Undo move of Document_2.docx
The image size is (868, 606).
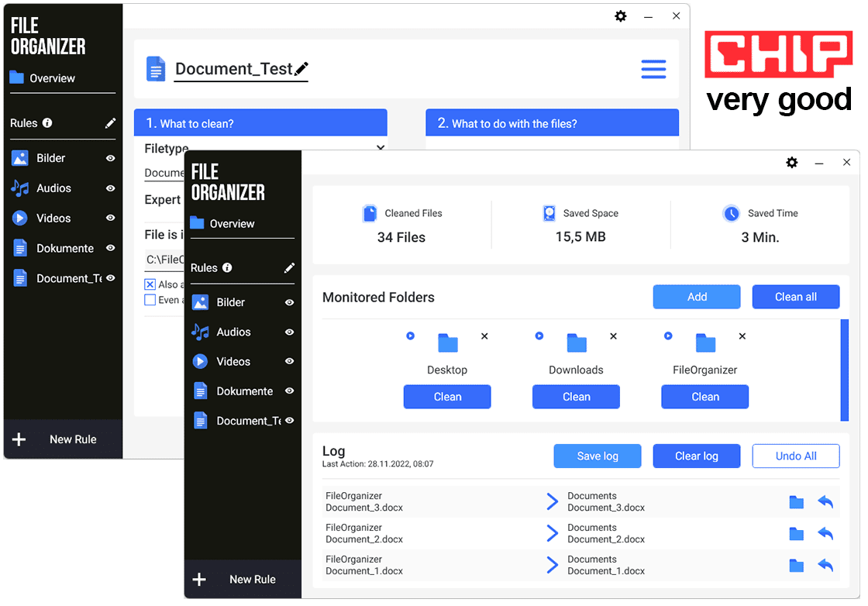(825, 533)
